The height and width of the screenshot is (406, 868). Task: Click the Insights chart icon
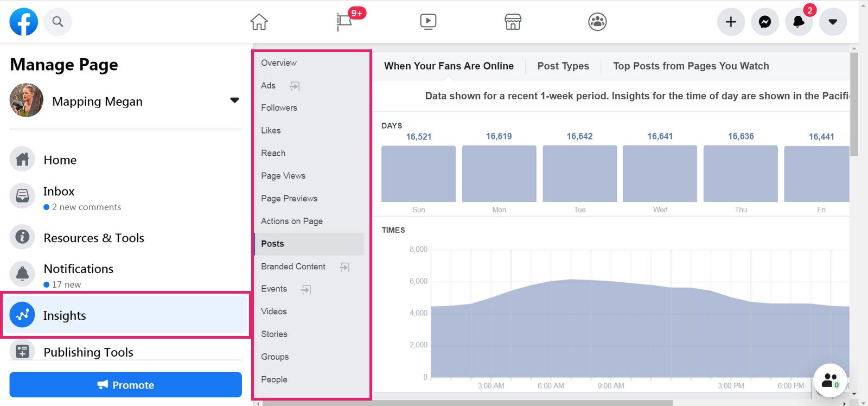pyautogui.click(x=22, y=315)
